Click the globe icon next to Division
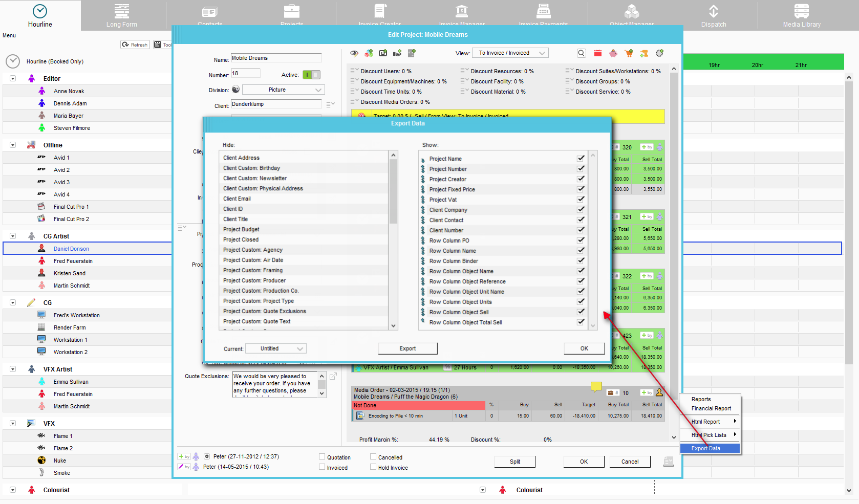The image size is (859, 504). tap(235, 90)
